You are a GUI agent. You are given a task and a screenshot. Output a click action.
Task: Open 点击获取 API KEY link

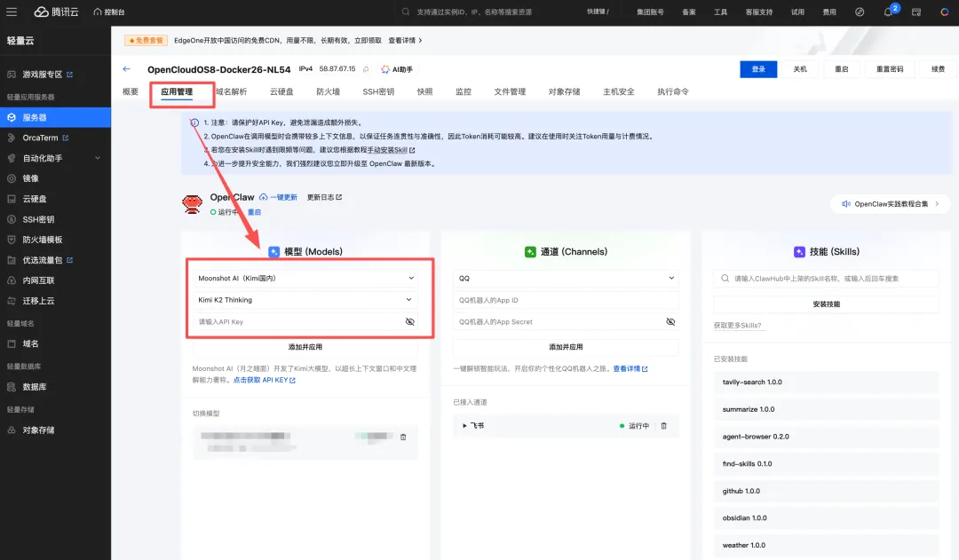click(x=264, y=380)
